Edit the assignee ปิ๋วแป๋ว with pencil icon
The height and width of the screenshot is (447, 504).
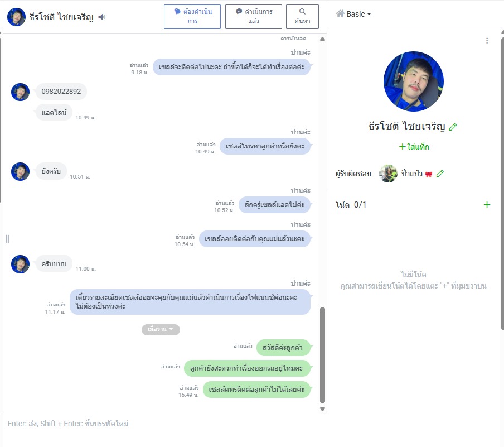[440, 174]
